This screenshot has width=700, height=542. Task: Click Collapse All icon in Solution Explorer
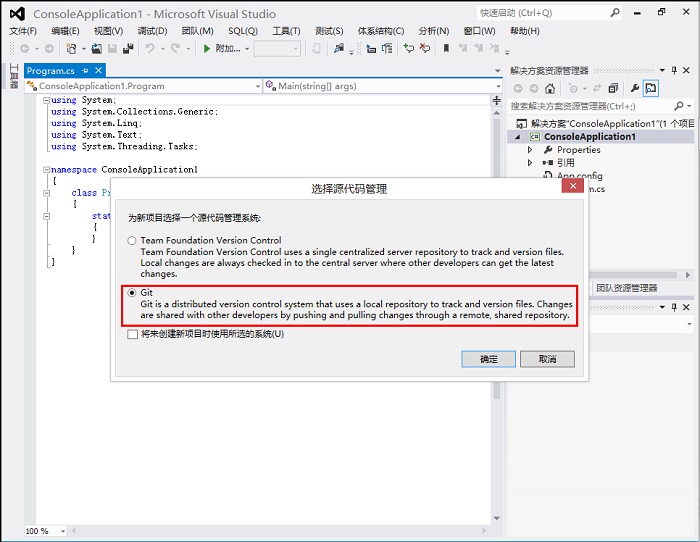(x=613, y=88)
